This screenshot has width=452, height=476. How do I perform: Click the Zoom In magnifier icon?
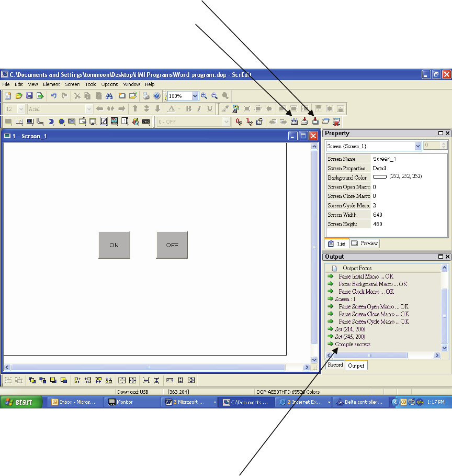pyautogui.click(x=204, y=96)
